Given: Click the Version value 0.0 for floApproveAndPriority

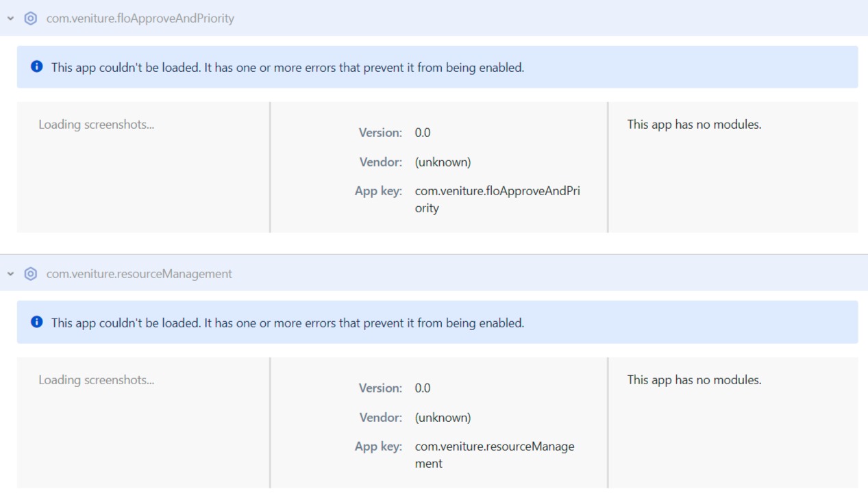Looking at the screenshot, I should coord(423,133).
